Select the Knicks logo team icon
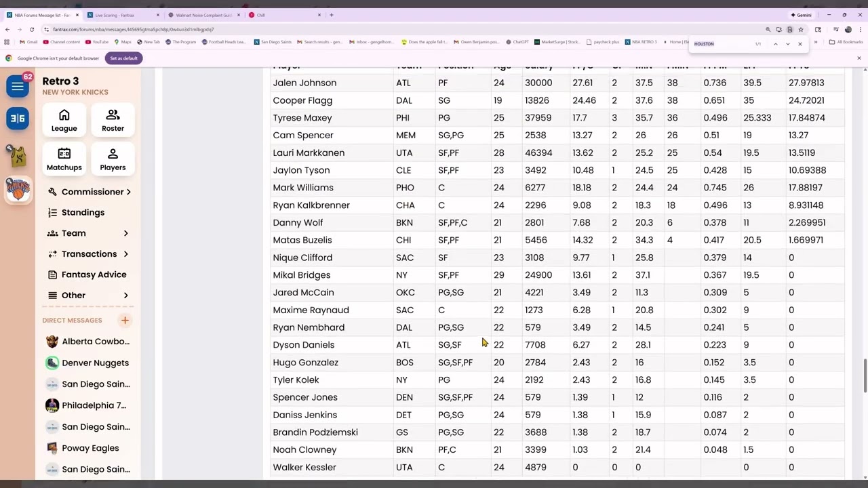 click(x=18, y=190)
